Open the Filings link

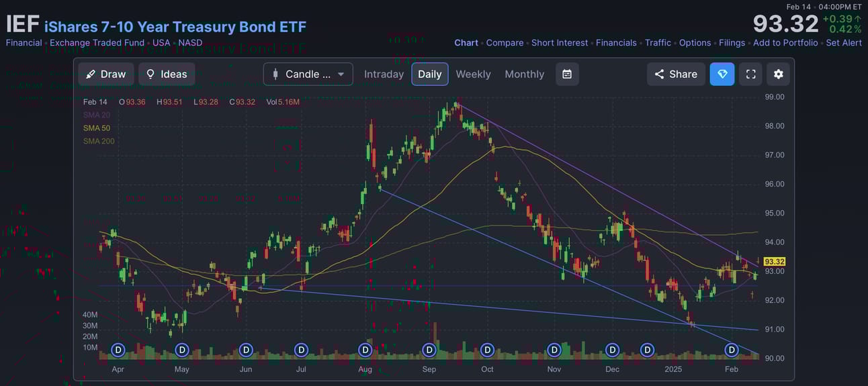coord(732,42)
